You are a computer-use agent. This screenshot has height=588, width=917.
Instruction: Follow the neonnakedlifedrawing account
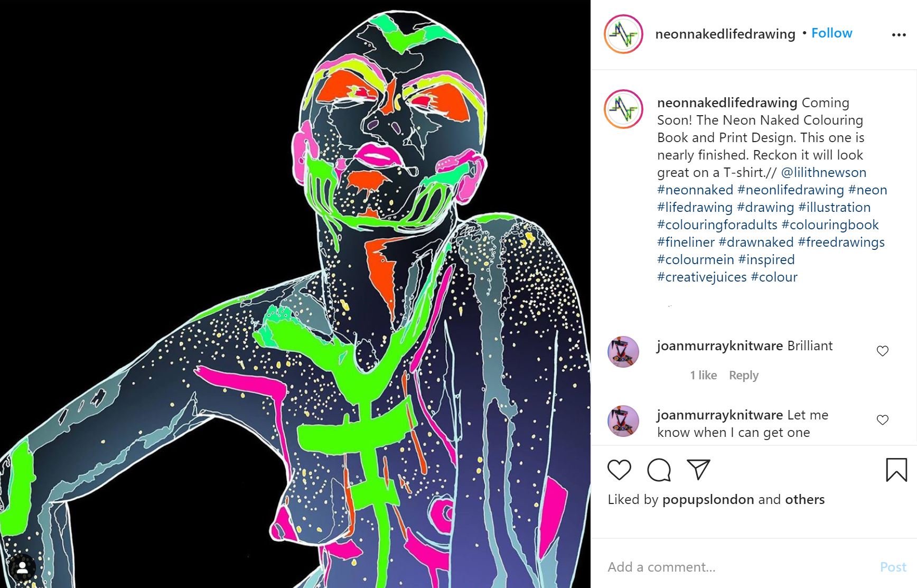(x=831, y=33)
